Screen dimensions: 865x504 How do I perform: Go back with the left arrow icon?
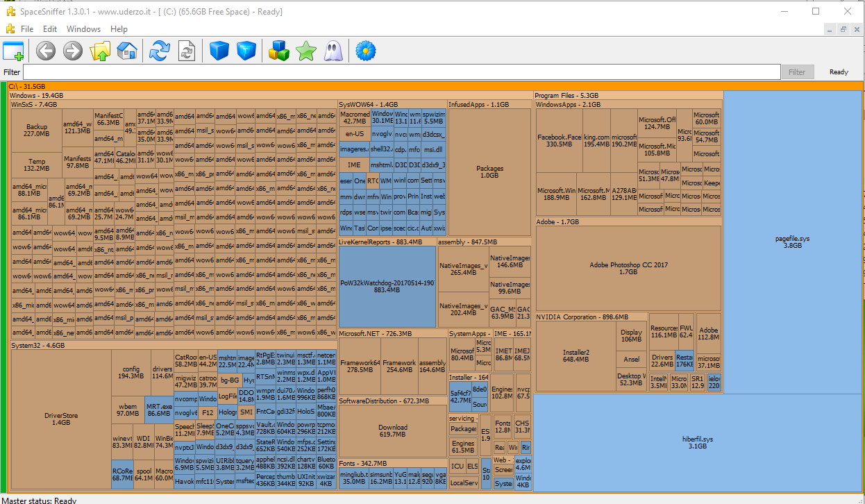pos(46,51)
